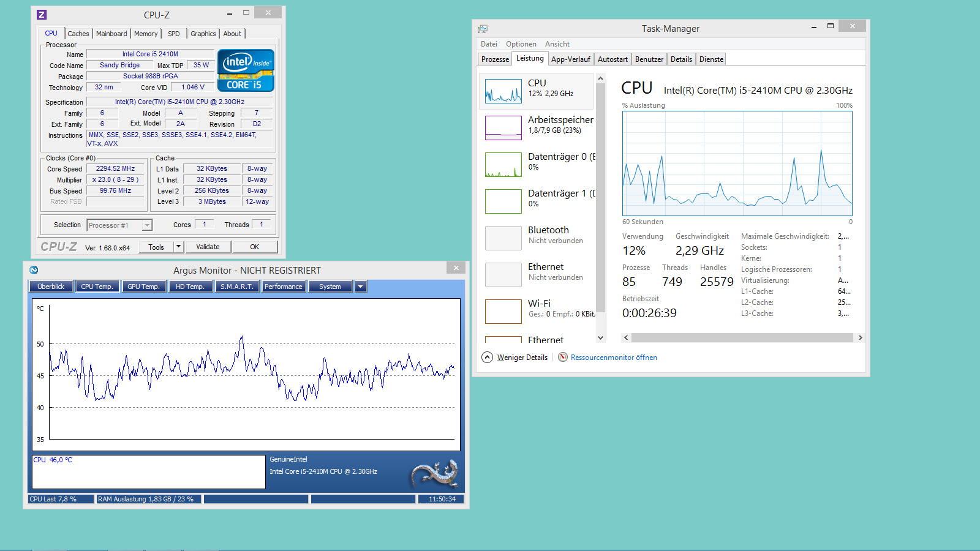Open the Dienste tab
Viewport: 980px width, 551px height.
(x=712, y=59)
